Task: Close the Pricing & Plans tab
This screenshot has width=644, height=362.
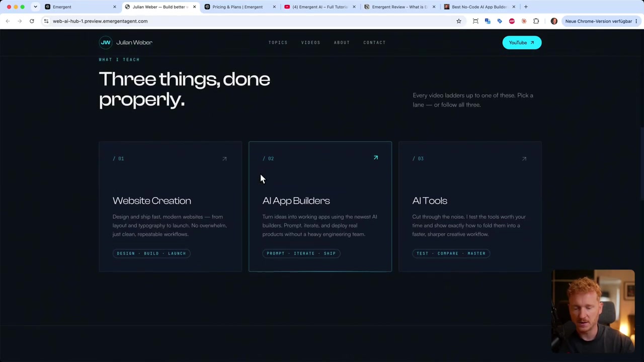Action: (274, 7)
